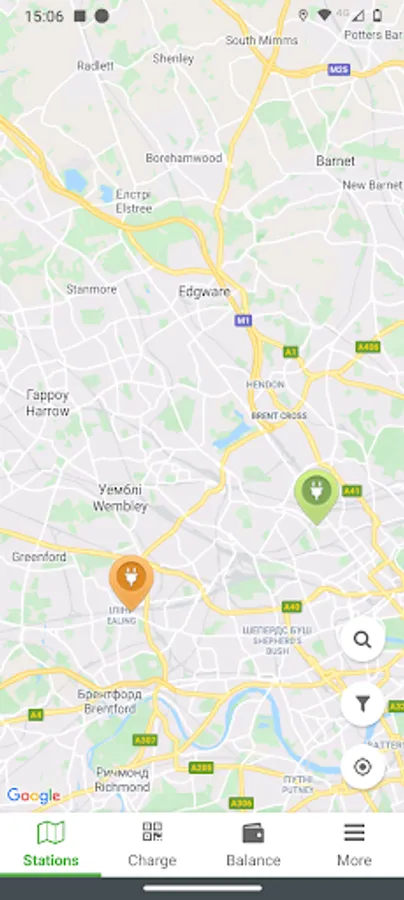This screenshot has width=404, height=900.
Task: Open the Balance wallet tab
Action: 252,844
